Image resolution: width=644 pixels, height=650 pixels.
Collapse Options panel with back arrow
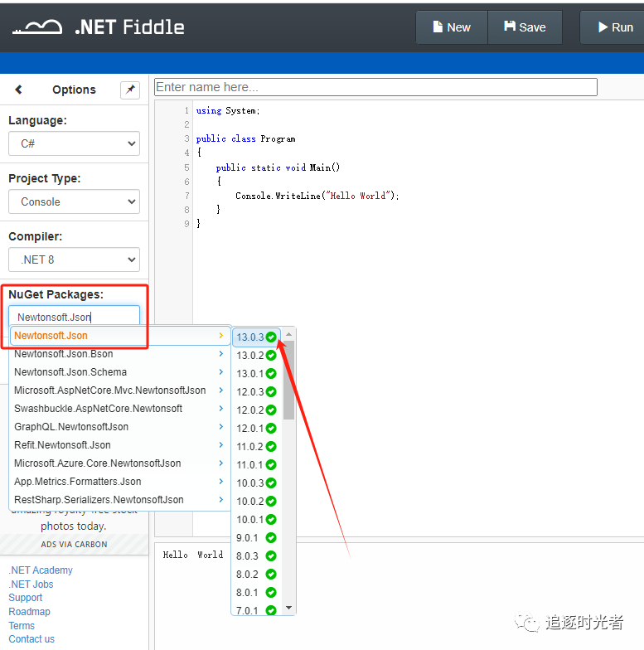pyautogui.click(x=18, y=90)
